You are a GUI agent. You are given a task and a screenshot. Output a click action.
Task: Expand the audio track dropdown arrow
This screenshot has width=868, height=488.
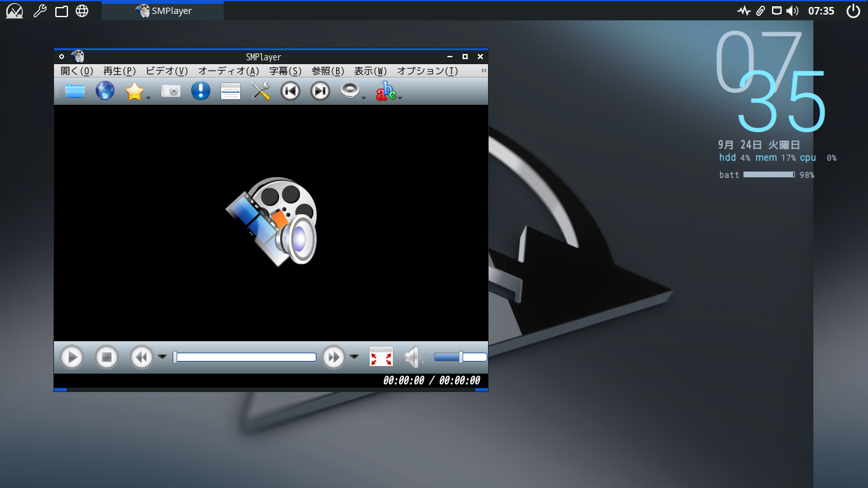364,98
